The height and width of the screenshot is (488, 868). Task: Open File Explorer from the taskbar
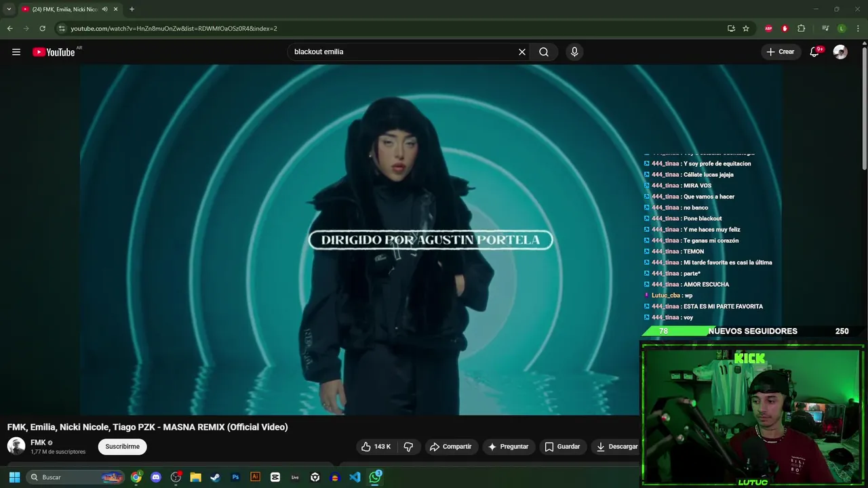[195, 477]
